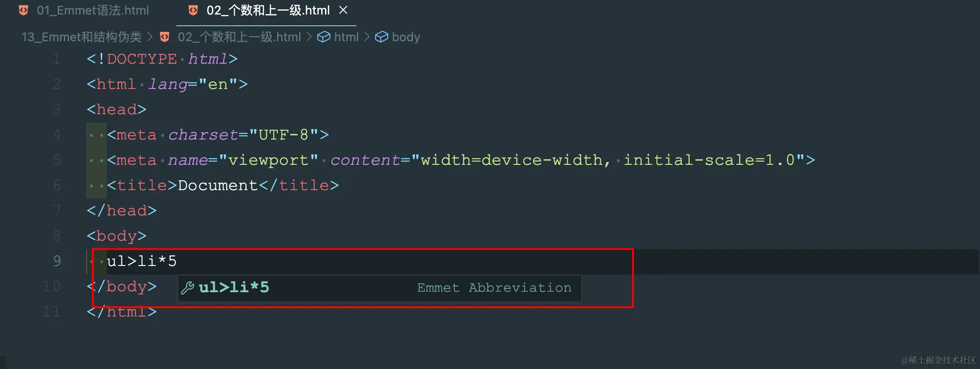Click the word Document on line 6
This screenshot has width=980, height=369.
pyautogui.click(x=218, y=185)
